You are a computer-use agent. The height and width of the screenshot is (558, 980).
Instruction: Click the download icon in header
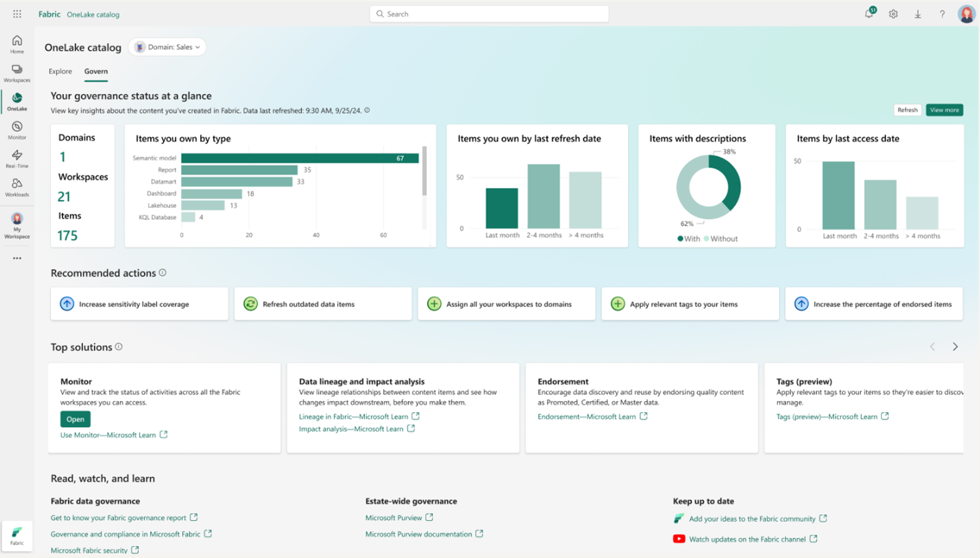[x=918, y=14]
